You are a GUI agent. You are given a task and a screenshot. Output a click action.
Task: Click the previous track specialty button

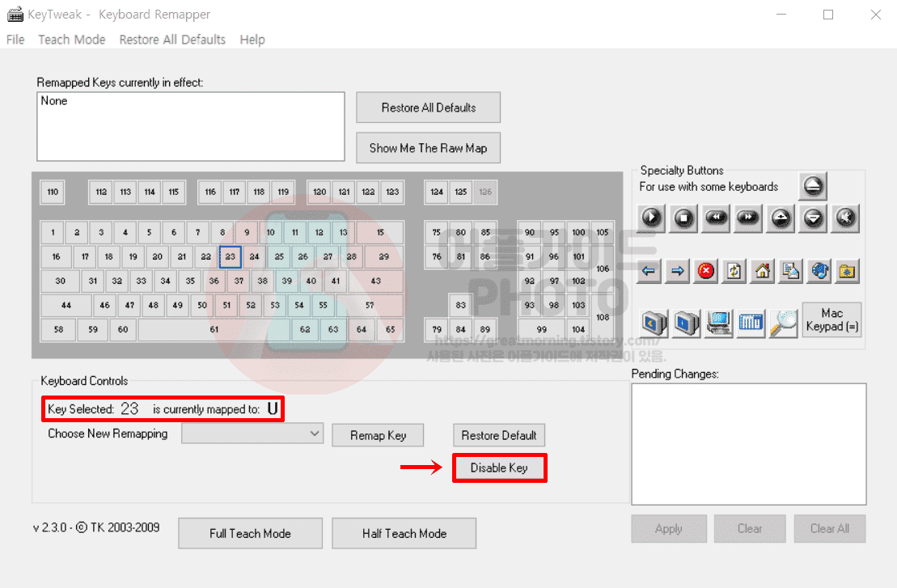tap(717, 218)
